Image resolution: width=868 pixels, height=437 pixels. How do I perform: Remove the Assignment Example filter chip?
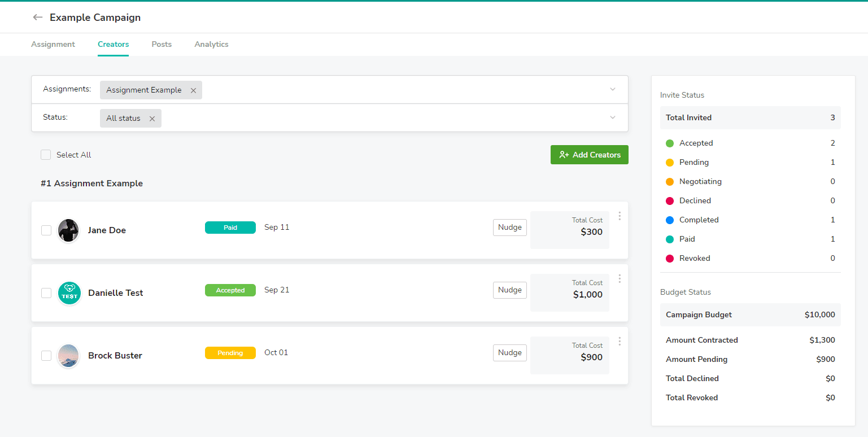(193, 90)
